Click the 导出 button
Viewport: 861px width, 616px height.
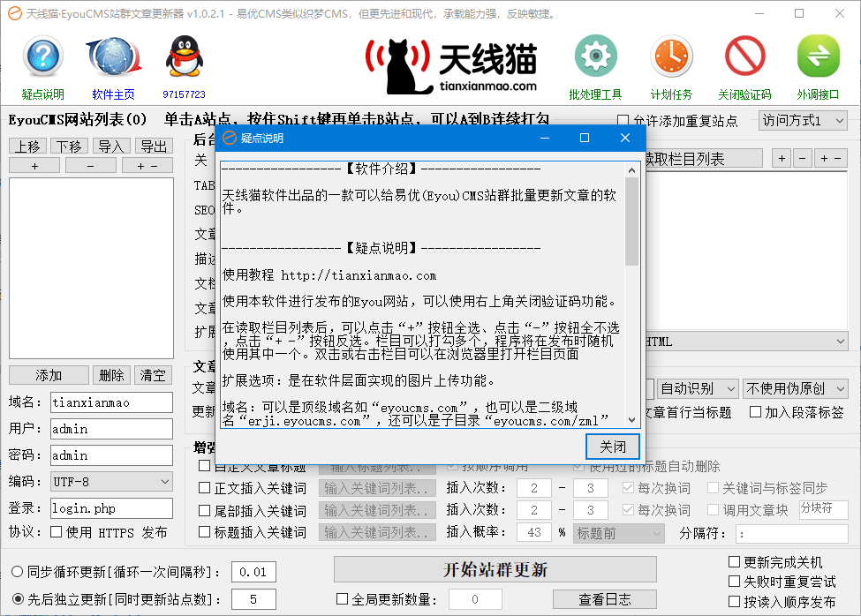click(154, 146)
